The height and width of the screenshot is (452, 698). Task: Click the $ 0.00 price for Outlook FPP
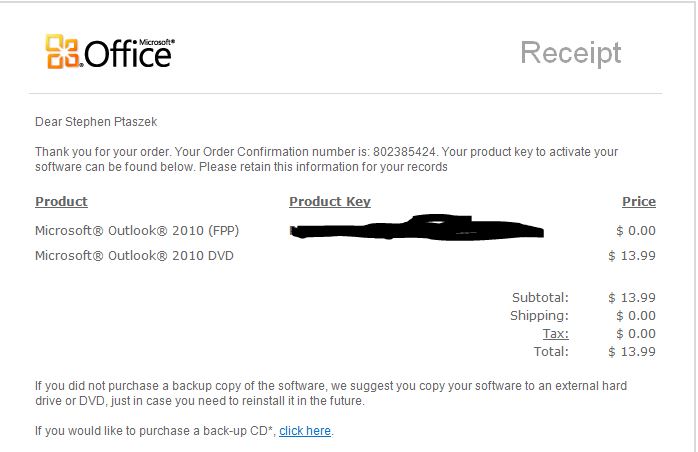click(x=636, y=231)
